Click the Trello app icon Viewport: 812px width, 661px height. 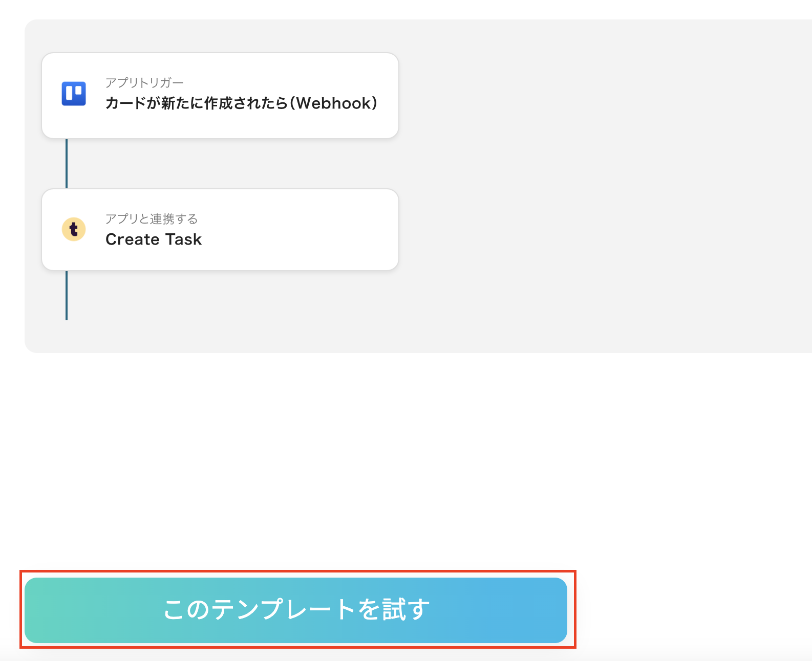pos(74,94)
